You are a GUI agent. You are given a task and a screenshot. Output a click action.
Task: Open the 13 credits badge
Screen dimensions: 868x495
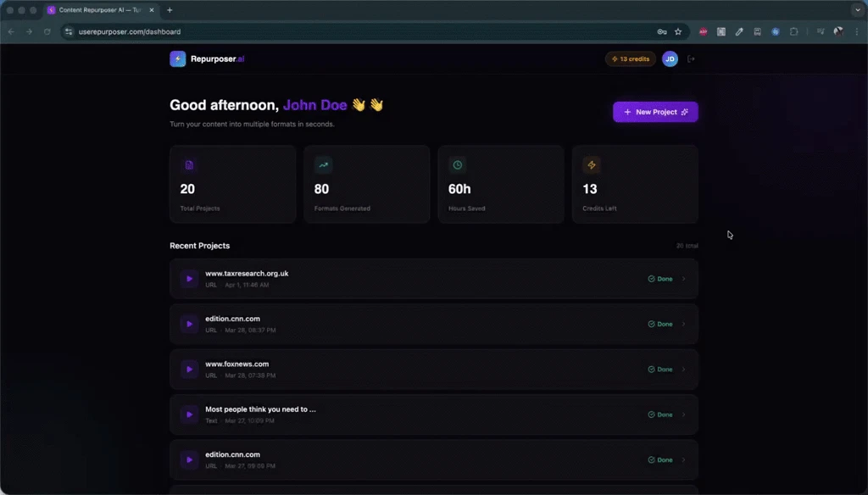click(630, 58)
